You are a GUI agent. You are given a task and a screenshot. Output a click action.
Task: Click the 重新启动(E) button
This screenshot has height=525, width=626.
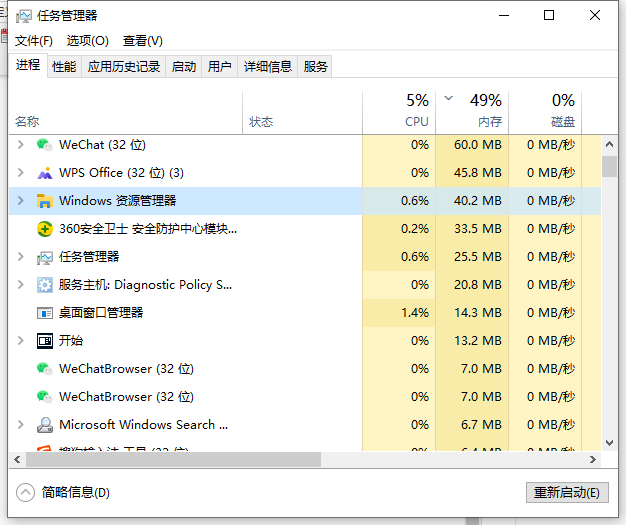(567, 492)
